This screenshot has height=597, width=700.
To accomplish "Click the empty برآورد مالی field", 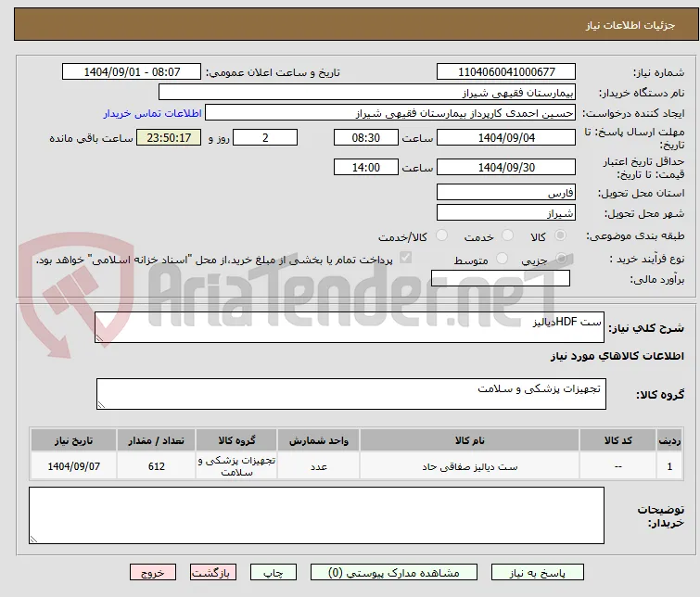I will (x=501, y=278).
